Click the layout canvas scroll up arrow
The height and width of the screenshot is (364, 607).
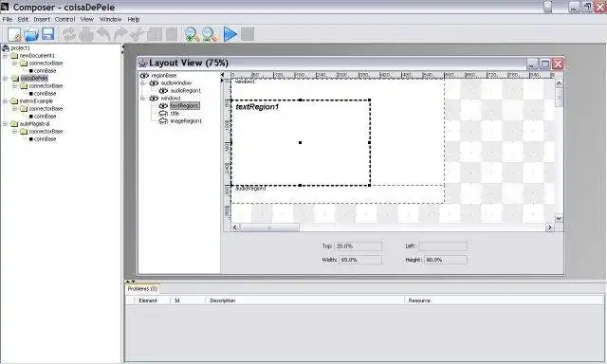coord(559,83)
